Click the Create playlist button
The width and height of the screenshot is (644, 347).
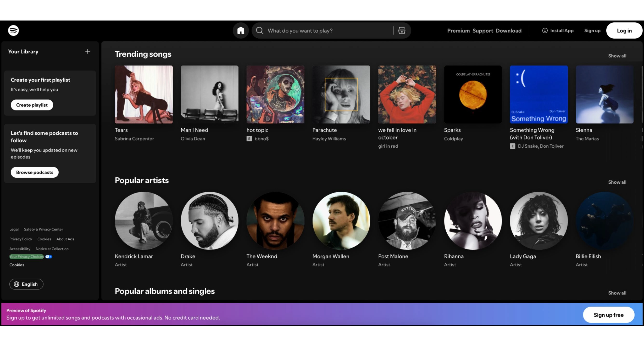[x=32, y=105]
